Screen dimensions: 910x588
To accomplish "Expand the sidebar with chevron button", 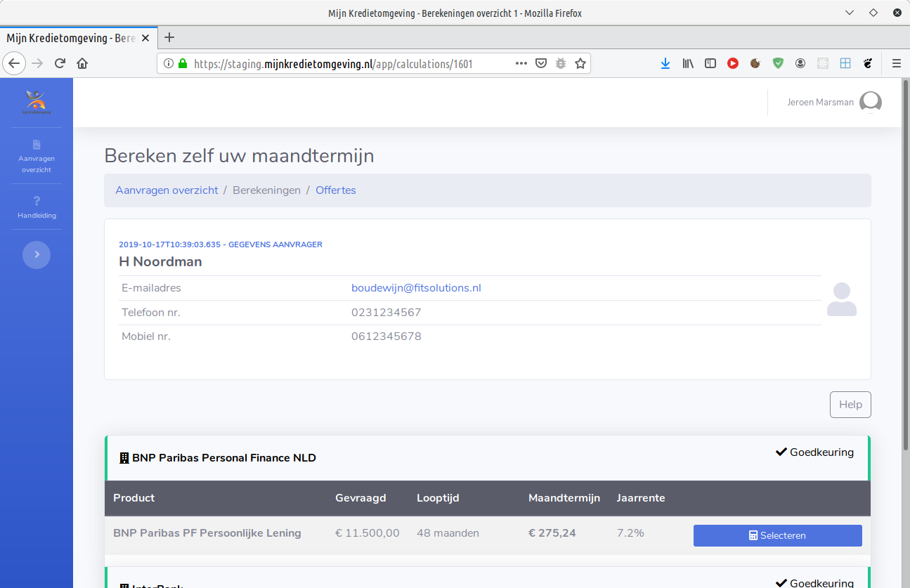I will (x=37, y=255).
